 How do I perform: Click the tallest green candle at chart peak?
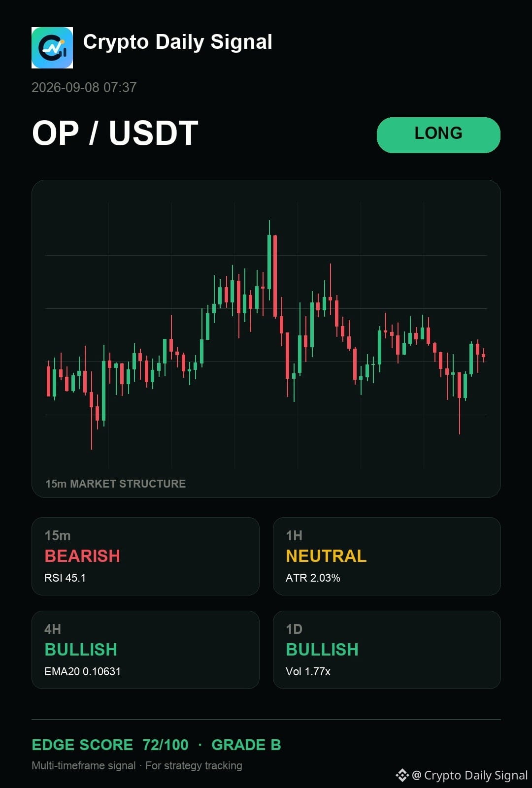[269, 261]
